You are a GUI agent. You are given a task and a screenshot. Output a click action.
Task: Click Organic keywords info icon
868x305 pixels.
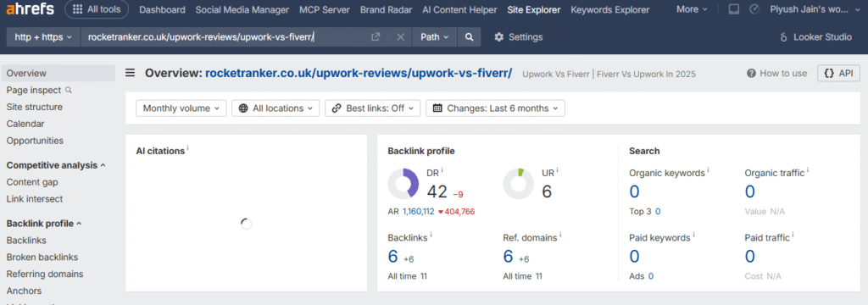coord(709,170)
